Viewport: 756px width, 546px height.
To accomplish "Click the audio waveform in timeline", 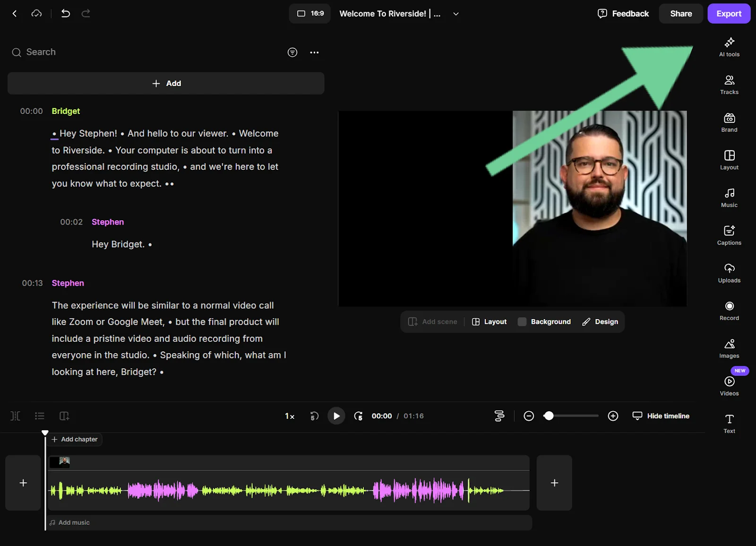I will pos(288,491).
